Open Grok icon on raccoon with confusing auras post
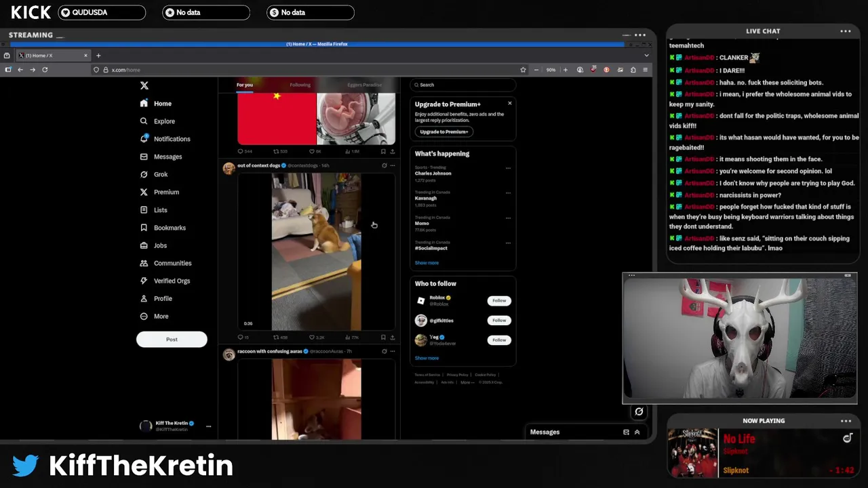Viewport: 868px width, 488px height. (x=384, y=351)
